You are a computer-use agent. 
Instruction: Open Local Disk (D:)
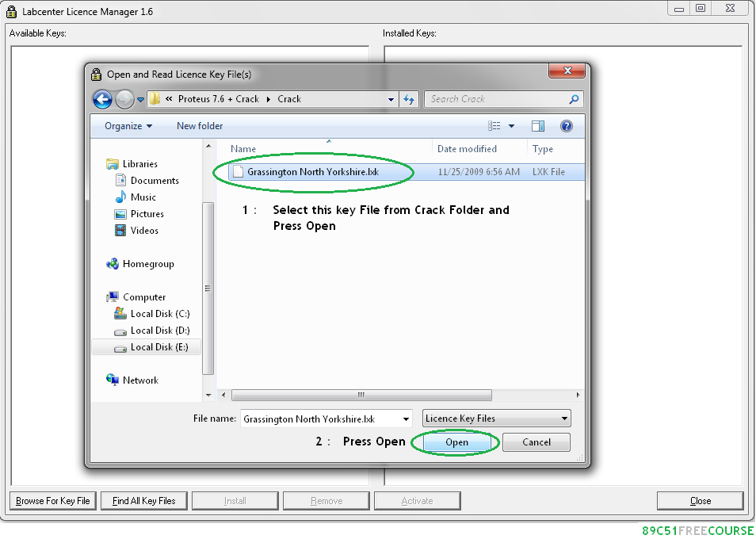160,331
